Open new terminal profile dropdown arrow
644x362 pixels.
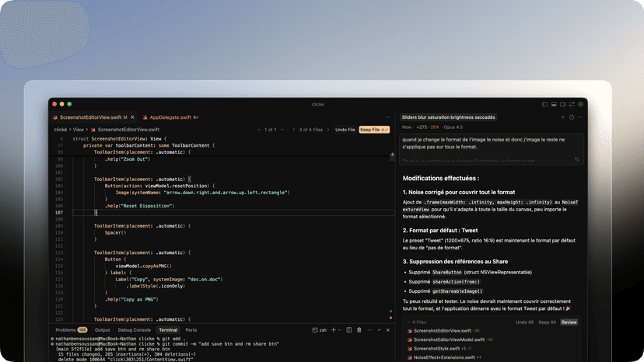pyautogui.click(x=339, y=330)
